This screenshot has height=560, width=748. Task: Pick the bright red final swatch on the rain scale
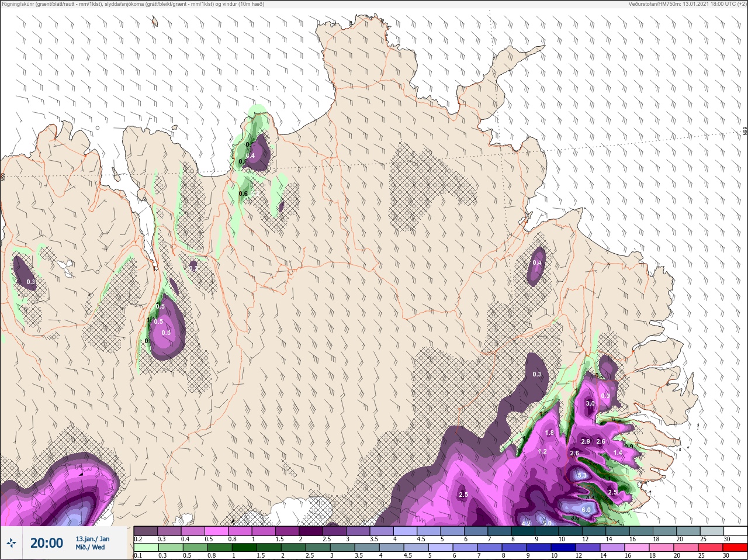(736, 548)
